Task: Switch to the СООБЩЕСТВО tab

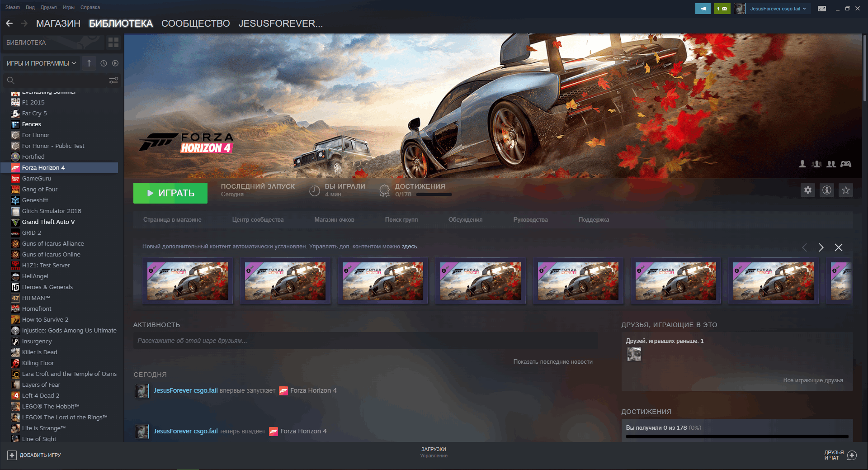Action: point(195,24)
